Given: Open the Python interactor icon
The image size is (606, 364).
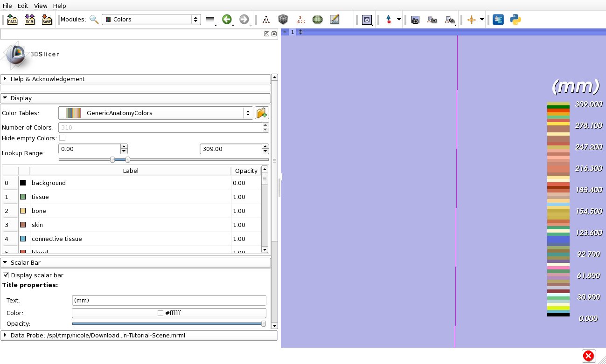Looking at the screenshot, I should [515, 20].
